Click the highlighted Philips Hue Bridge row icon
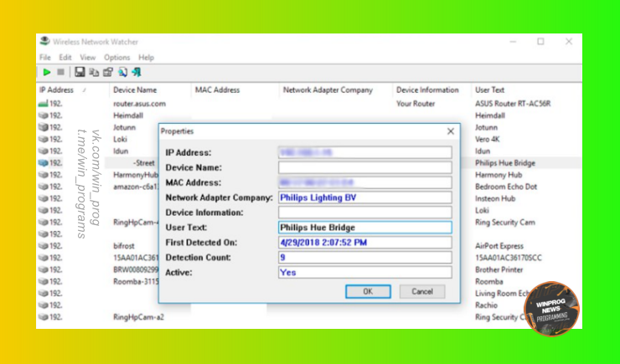Viewport: 620px width, 364px height. pos(43,163)
